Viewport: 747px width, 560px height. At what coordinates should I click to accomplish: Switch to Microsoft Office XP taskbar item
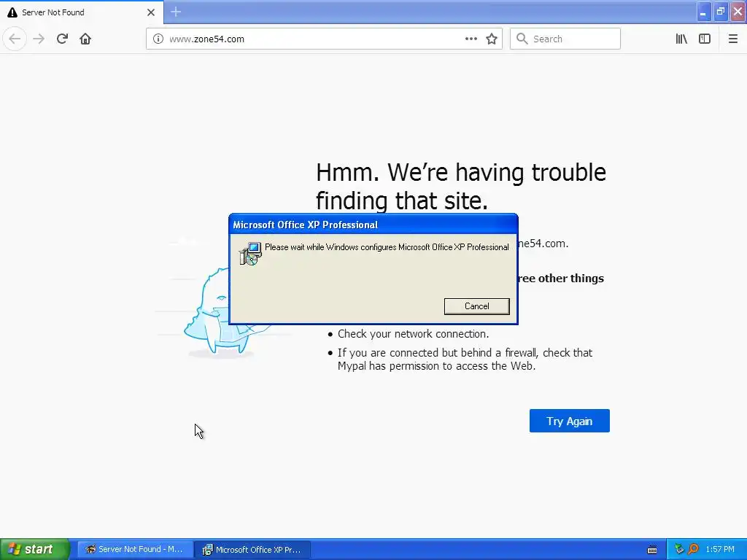tap(252, 550)
